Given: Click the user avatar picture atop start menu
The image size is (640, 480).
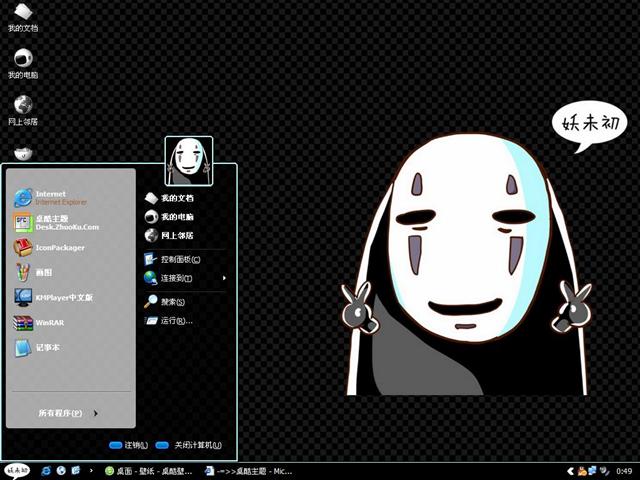Looking at the screenshot, I should (x=185, y=157).
